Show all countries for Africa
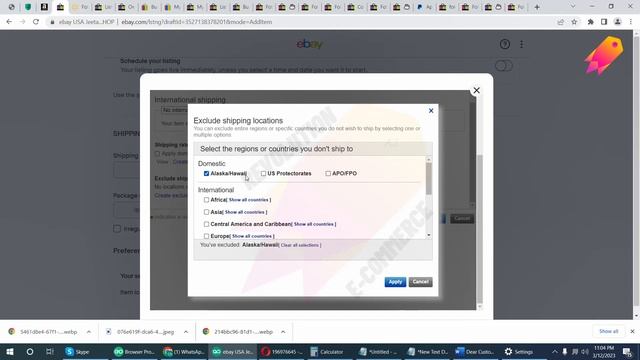Viewport: 640px width, 360px height. 249,200
